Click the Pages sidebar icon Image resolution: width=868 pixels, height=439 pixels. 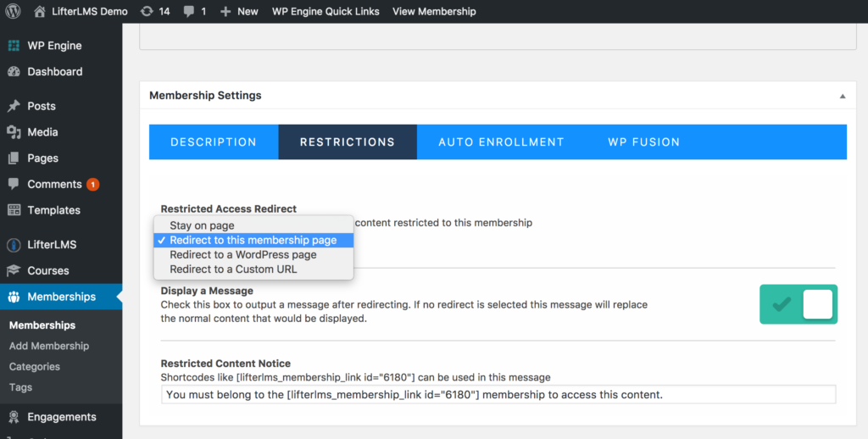click(x=14, y=158)
